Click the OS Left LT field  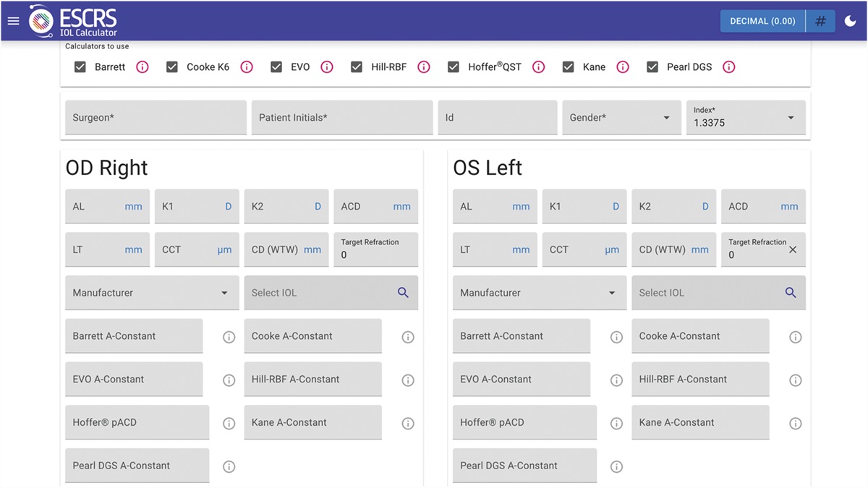pos(495,249)
